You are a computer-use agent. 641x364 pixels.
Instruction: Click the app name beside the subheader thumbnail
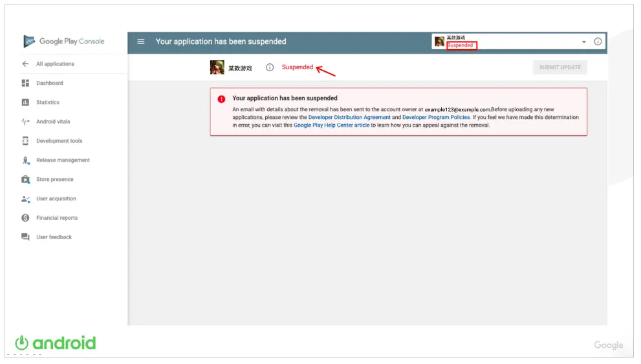click(x=240, y=69)
